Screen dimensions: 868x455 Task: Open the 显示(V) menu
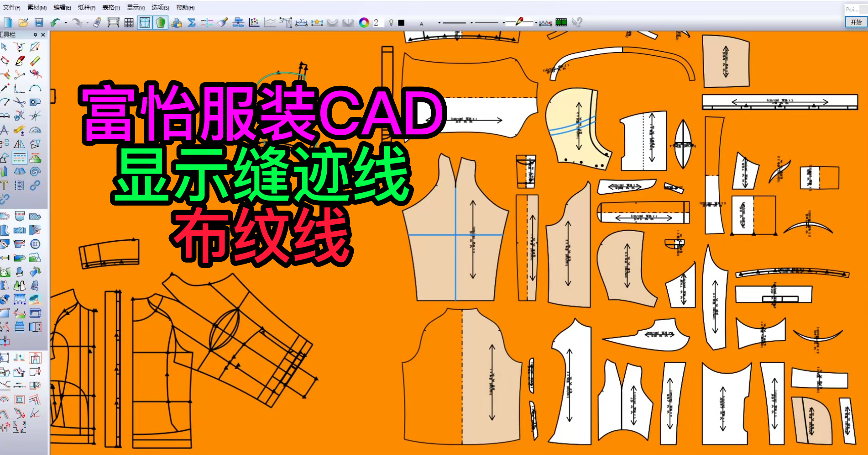coord(136,8)
